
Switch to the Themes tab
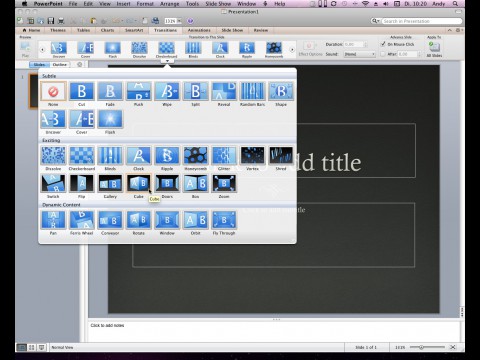click(x=58, y=30)
